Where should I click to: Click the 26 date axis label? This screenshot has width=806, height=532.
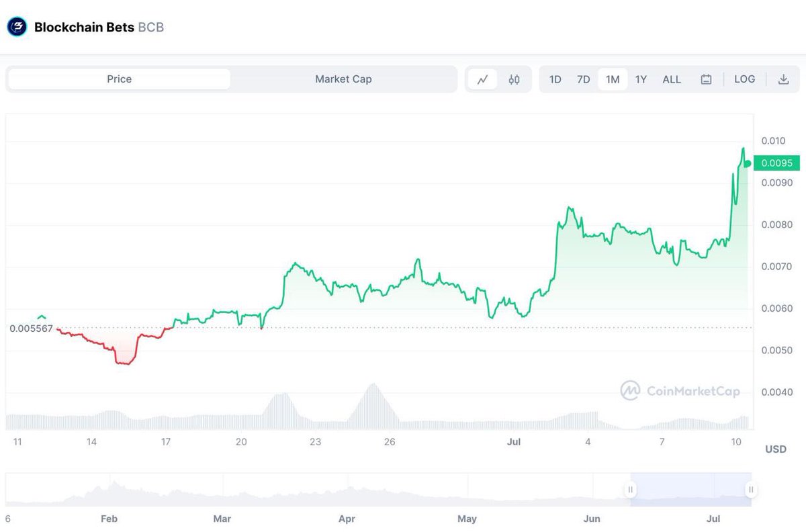390,442
